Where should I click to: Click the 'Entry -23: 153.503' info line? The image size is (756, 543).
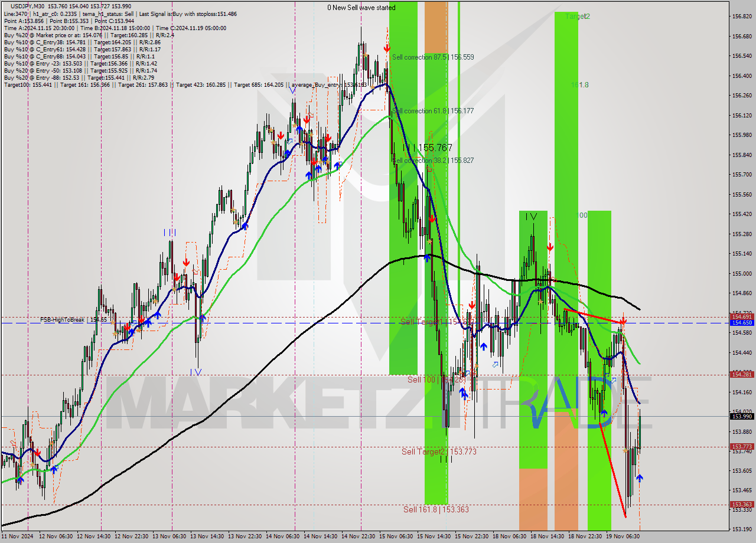click(x=80, y=63)
